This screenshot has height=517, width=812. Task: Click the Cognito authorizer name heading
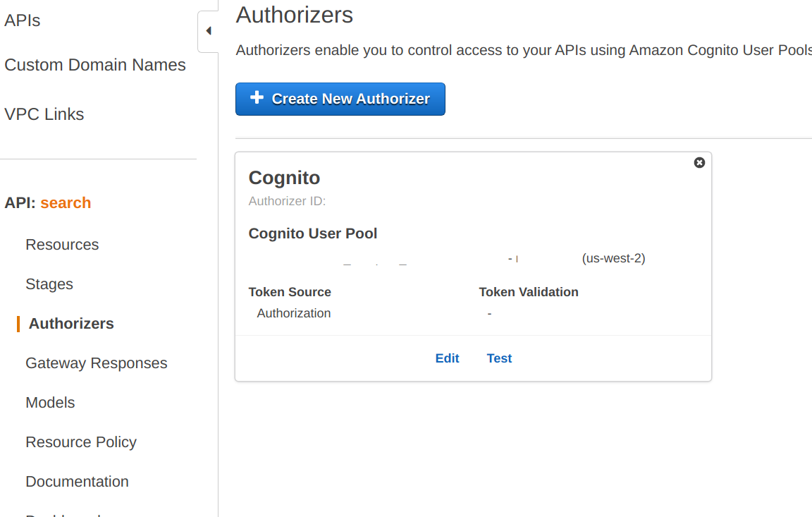pyautogui.click(x=284, y=178)
